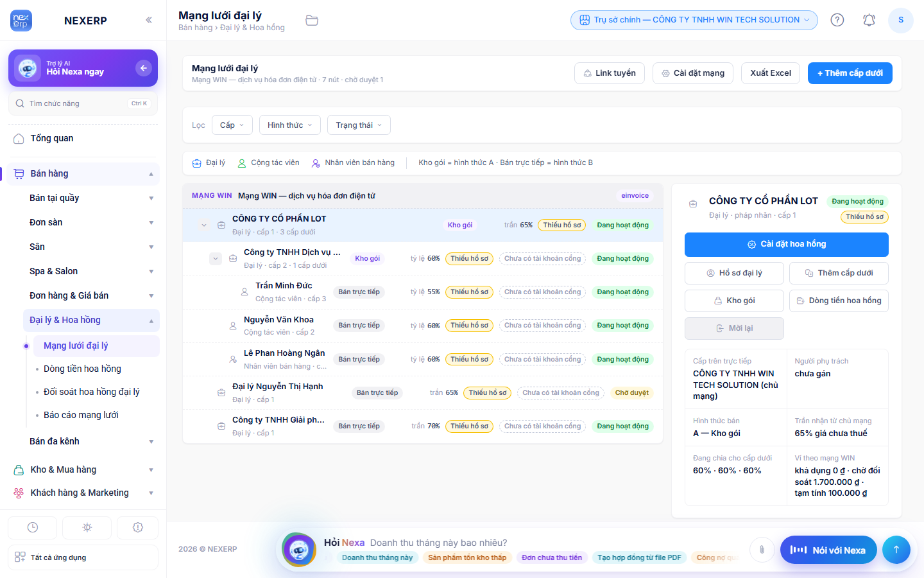Open Đối soát hoa hồng đại lý menu item
This screenshot has width=924, height=578.
tap(96, 392)
